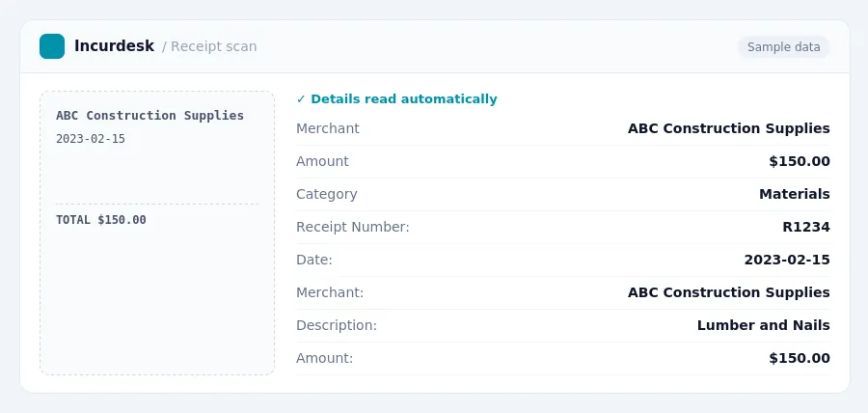This screenshot has width=868, height=413.
Task: Click the Merchant: label with colon
Action: click(330, 292)
